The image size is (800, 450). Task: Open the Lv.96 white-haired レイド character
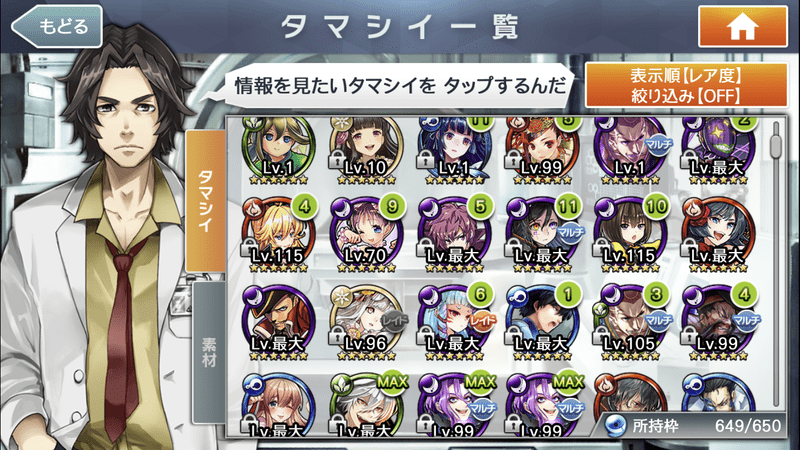tap(368, 322)
